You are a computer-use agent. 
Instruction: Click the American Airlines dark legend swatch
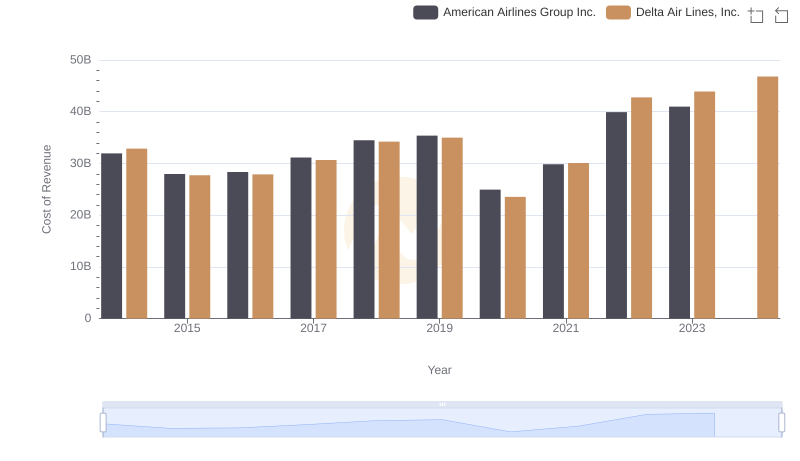click(426, 12)
